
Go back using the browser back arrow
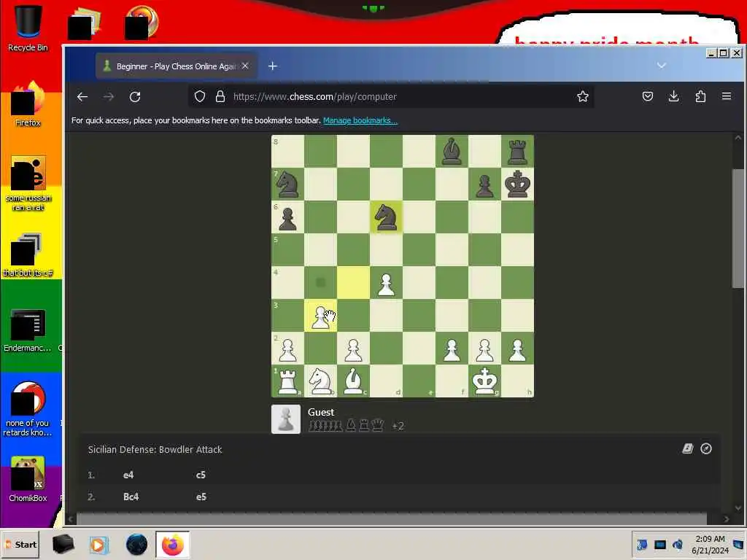click(82, 97)
